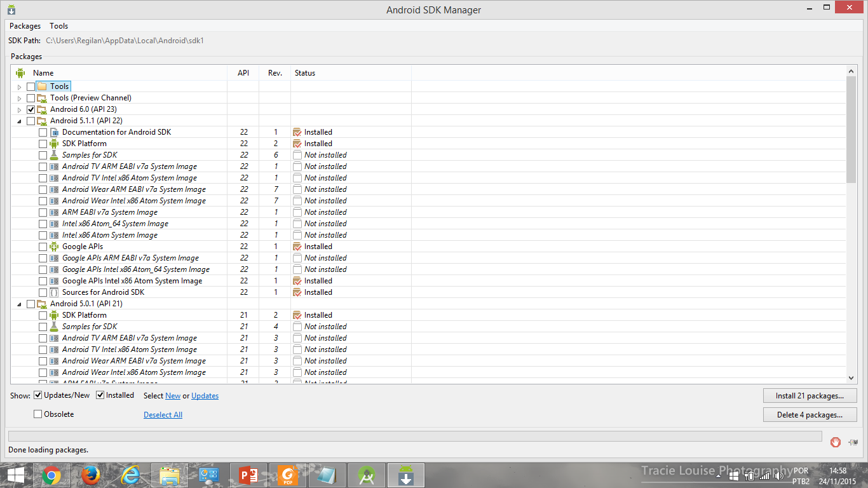The height and width of the screenshot is (488, 868).
Task: Click the API 22 ARM EABI v7a System Image icon
Action: [x=54, y=212]
